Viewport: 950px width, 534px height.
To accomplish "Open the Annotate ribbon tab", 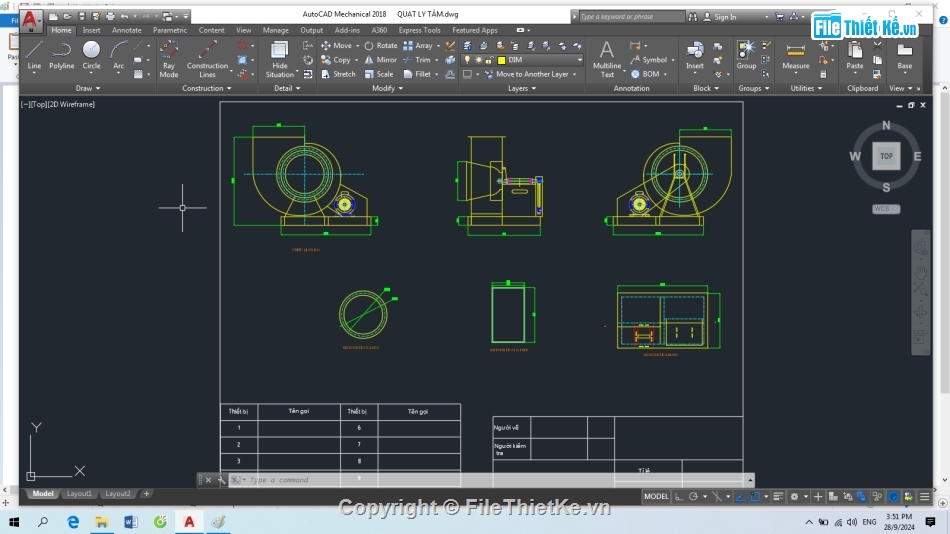I will pyautogui.click(x=127, y=30).
